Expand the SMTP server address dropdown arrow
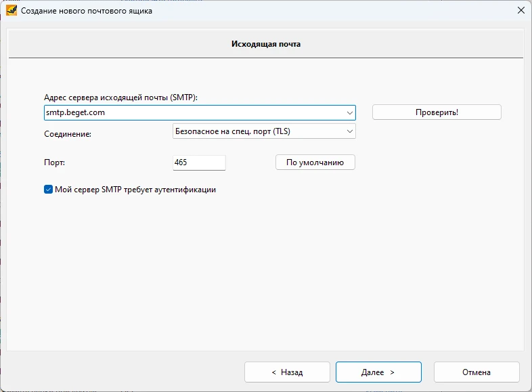Image resolution: width=532 pixels, height=392 pixels. point(350,112)
